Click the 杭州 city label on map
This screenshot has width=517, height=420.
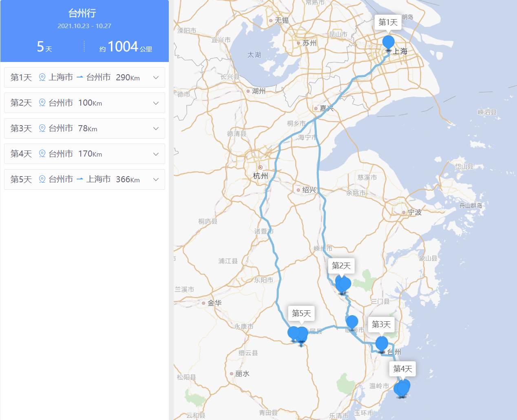pyautogui.click(x=261, y=176)
